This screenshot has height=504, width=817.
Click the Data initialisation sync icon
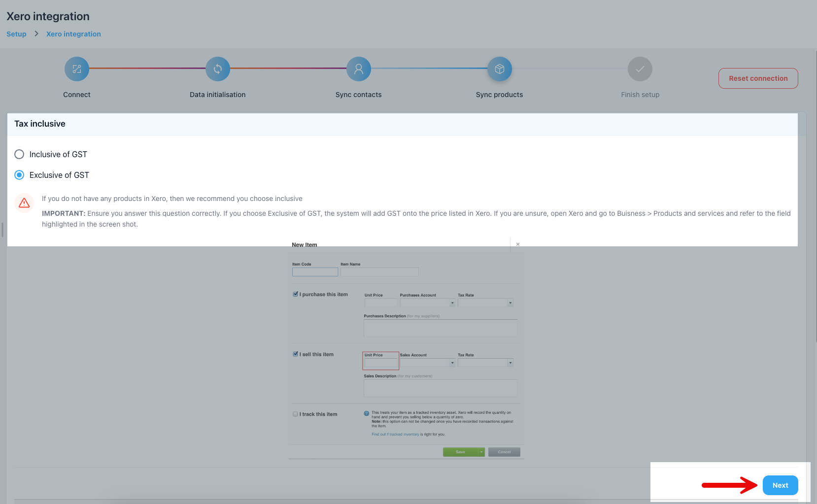pos(218,69)
